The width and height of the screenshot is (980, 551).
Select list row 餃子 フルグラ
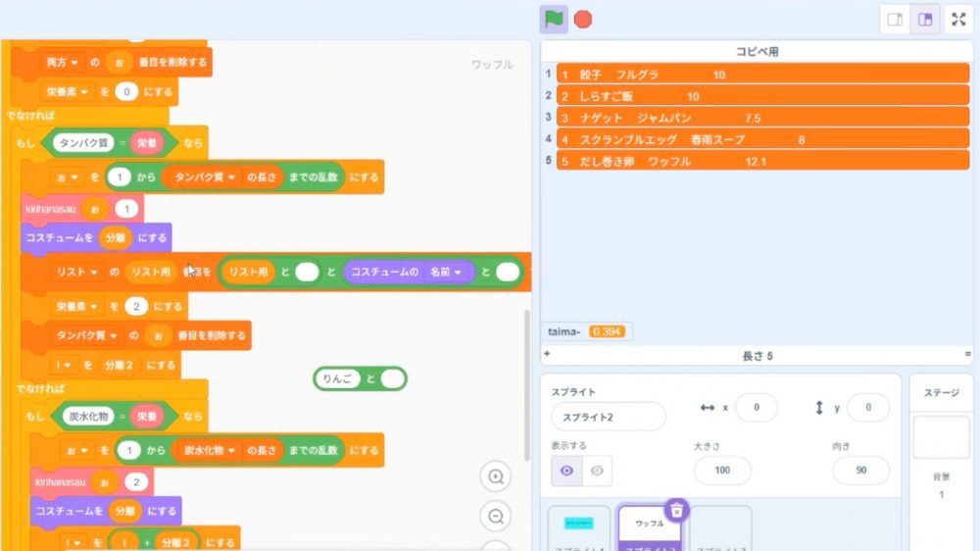[x=762, y=75]
